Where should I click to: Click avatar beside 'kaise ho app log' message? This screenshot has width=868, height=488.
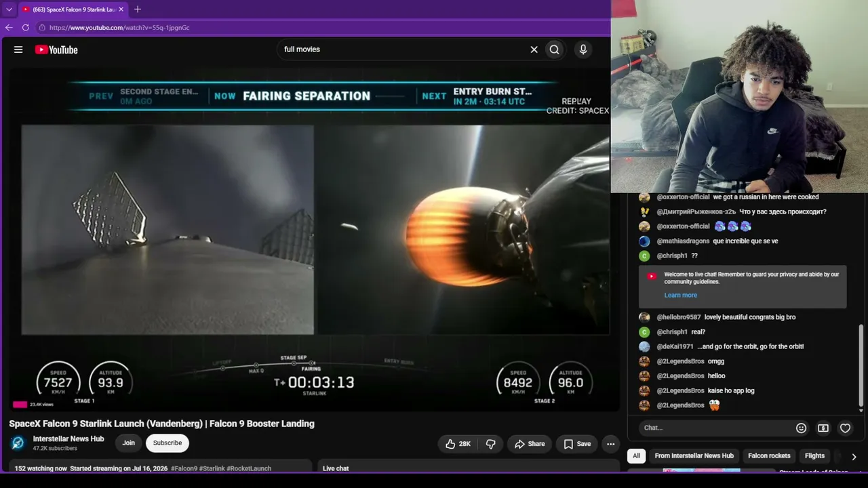[x=644, y=391]
